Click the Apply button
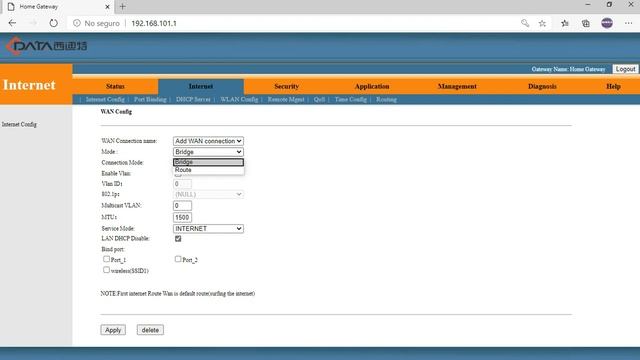 [113, 330]
